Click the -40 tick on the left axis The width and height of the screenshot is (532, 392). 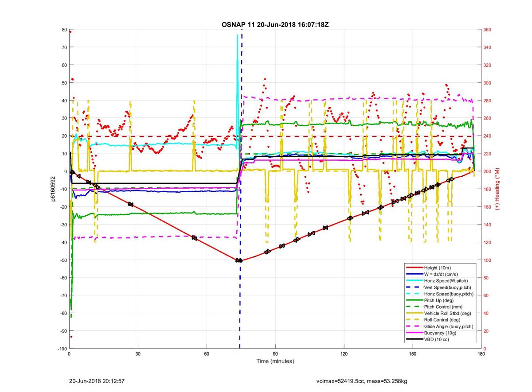pyautogui.click(x=63, y=242)
